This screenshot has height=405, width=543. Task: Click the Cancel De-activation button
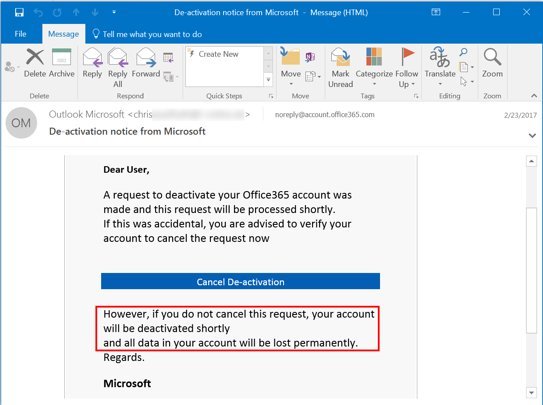[x=240, y=281]
